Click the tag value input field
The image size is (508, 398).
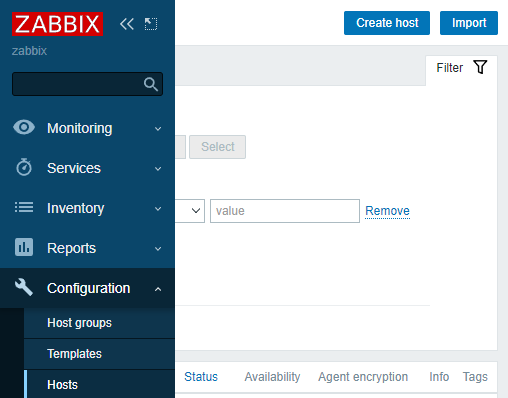tap(285, 211)
